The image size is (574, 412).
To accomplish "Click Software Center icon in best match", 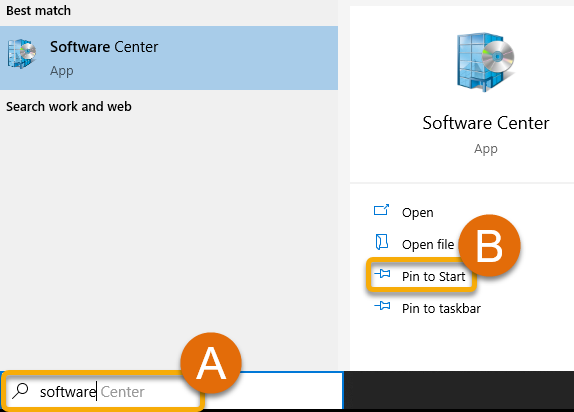I will tap(22, 54).
